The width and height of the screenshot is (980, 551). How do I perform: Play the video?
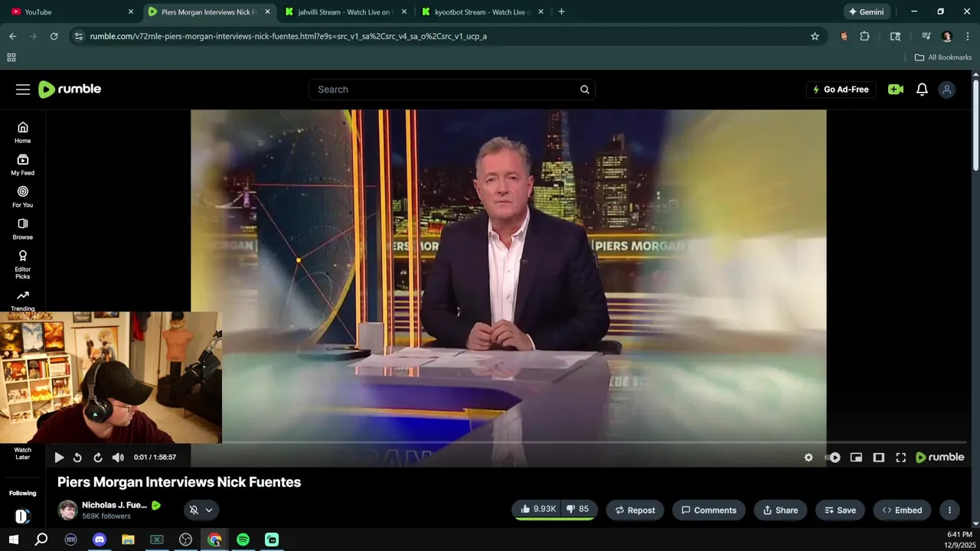[x=59, y=458]
